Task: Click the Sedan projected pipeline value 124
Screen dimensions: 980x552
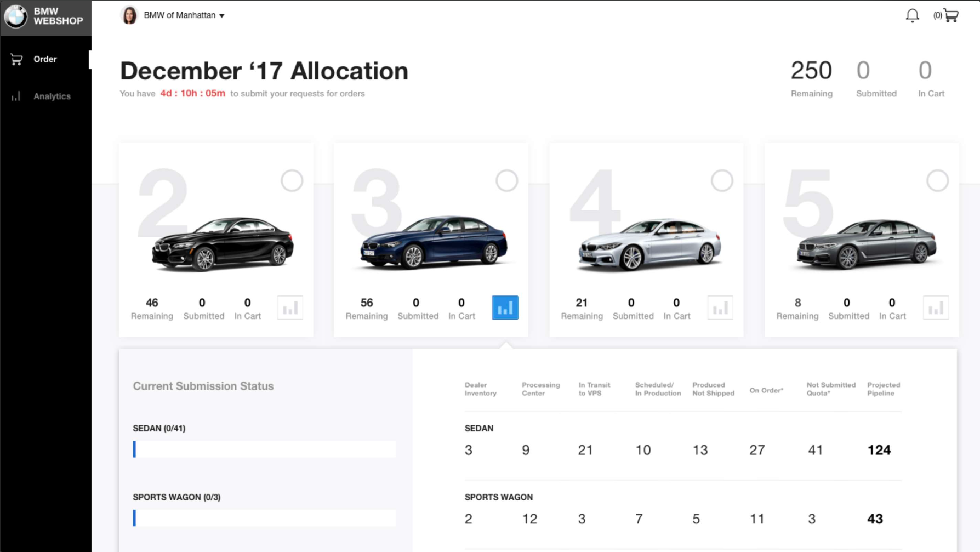Action: [879, 450]
